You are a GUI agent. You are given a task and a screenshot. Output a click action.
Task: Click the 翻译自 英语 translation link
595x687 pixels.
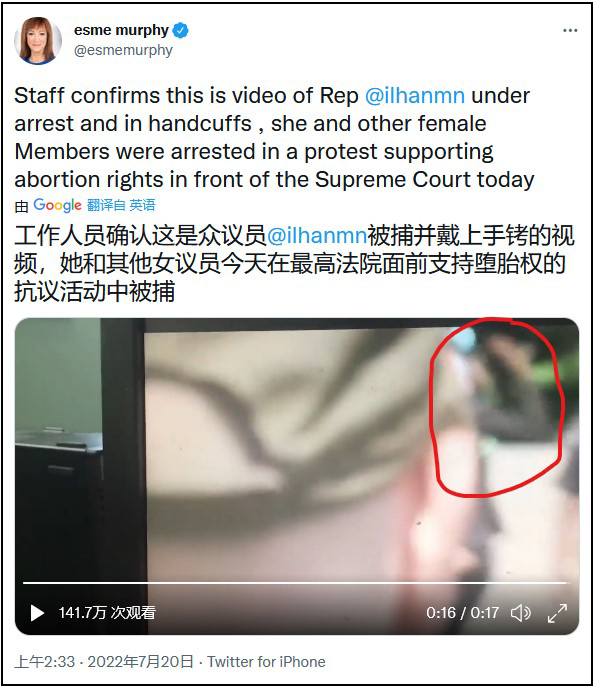pos(121,205)
